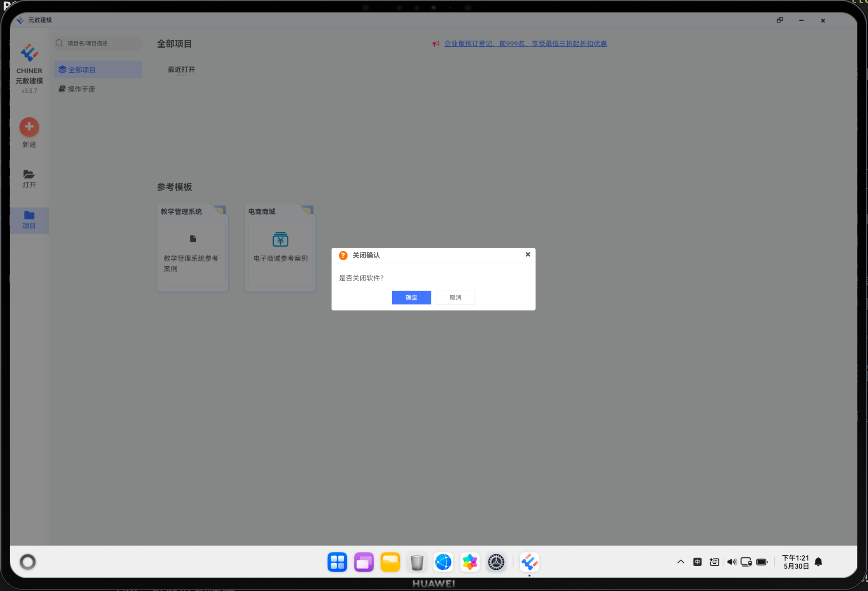The height and width of the screenshot is (591, 868).
Task: Open the settings gear dock icon
Action: [x=496, y=562]
